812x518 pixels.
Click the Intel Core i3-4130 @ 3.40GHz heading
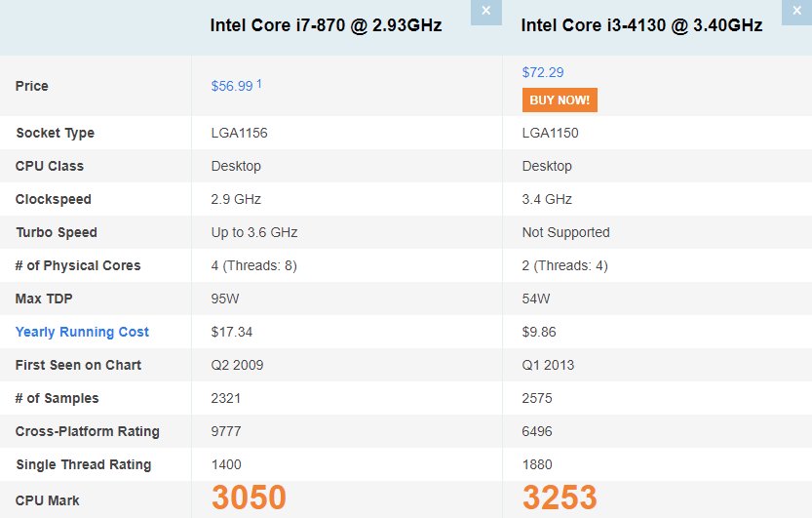641,24
